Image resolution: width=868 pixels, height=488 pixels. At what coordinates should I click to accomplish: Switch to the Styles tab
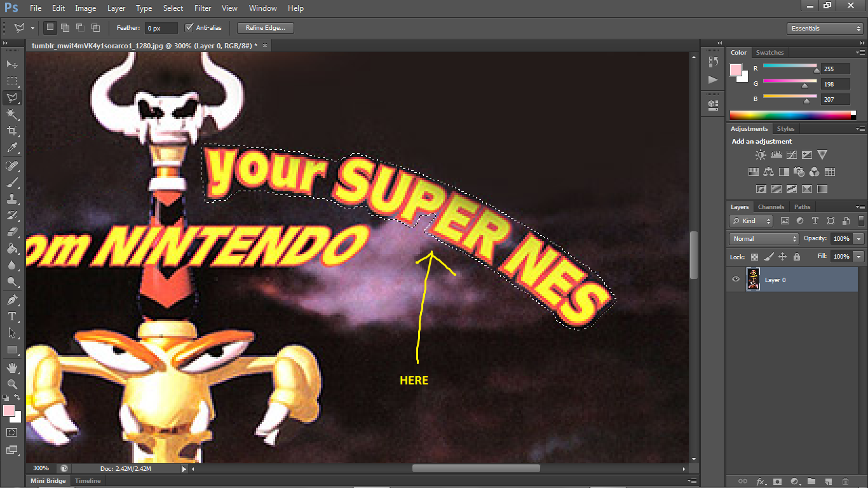coord(785,129)
